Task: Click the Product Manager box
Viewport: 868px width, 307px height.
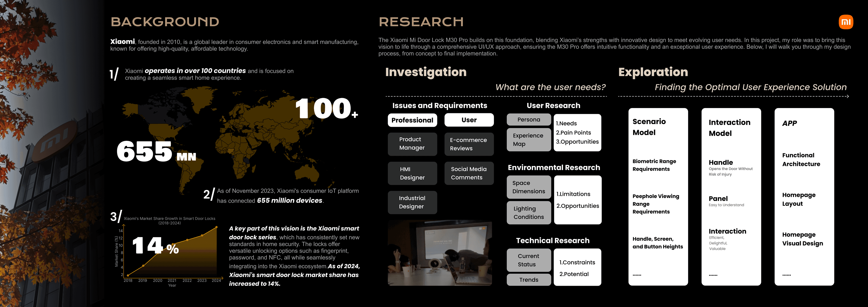Action: pos(412,144)
